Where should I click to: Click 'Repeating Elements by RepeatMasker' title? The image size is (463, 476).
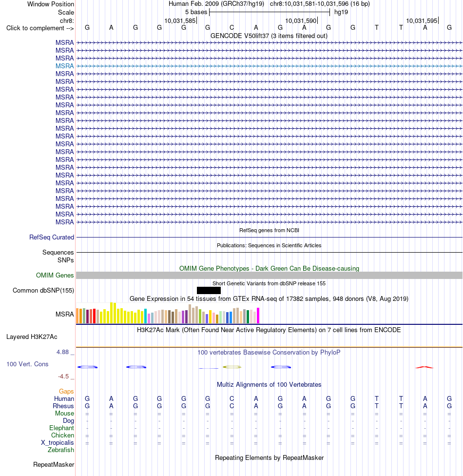pyautogui.click(x=269, y=458)
